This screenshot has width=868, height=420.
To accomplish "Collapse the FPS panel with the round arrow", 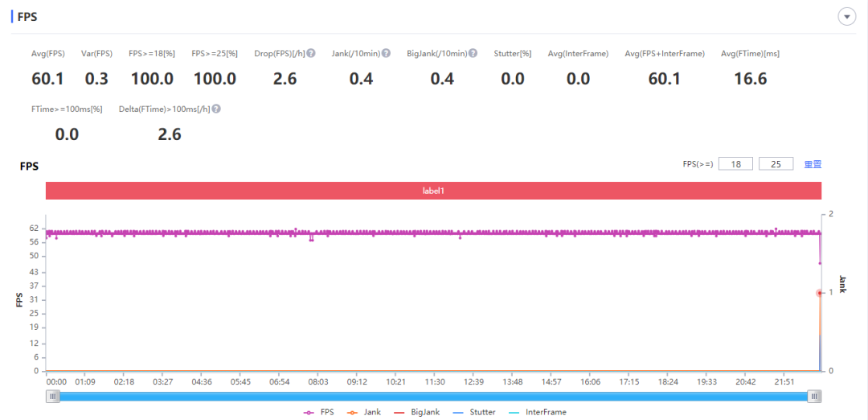I will 846,17.
